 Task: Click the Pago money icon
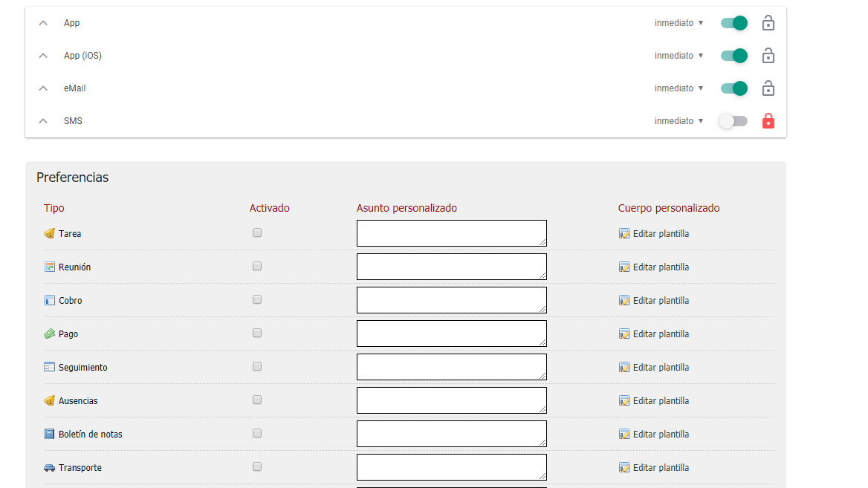pyautogui.click(x=49, y=334)
